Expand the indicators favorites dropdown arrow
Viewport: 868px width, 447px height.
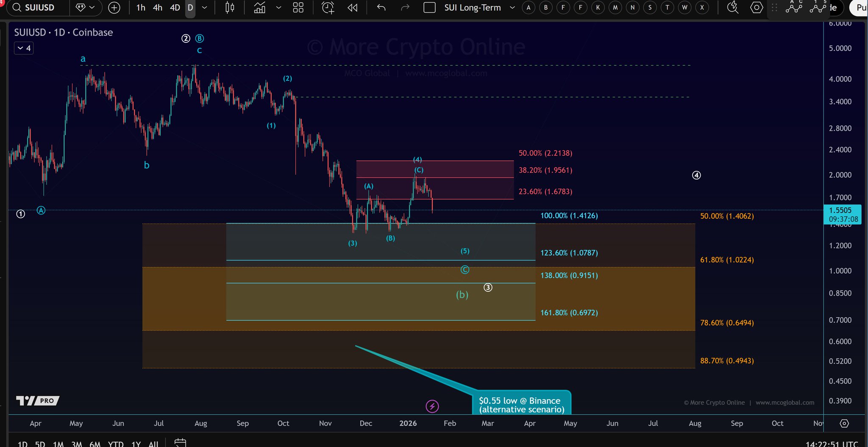[278, 8]
